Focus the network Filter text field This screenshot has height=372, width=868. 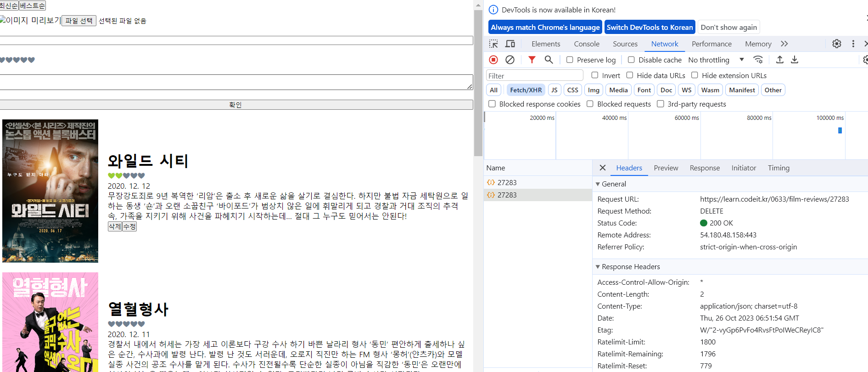click(535, 76)
